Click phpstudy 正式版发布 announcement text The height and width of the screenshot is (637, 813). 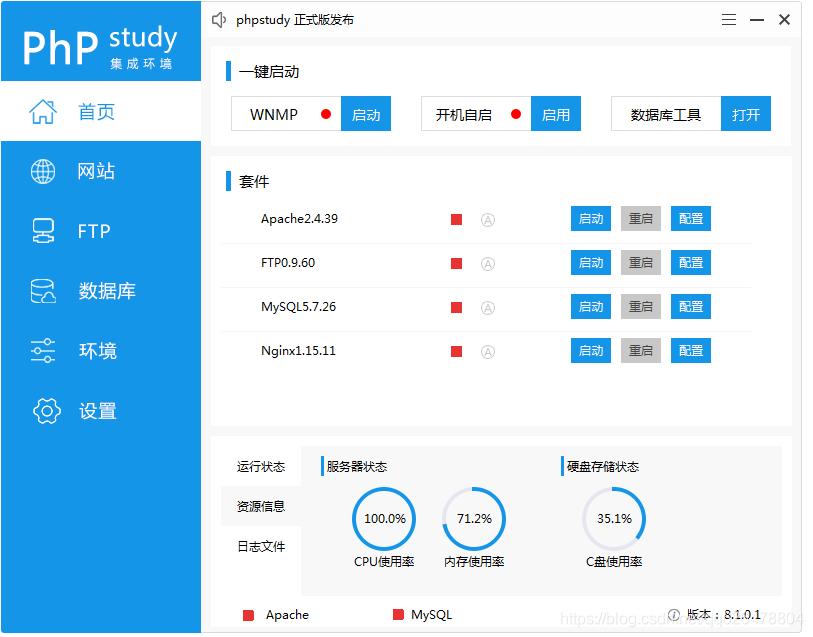point(295,20)
